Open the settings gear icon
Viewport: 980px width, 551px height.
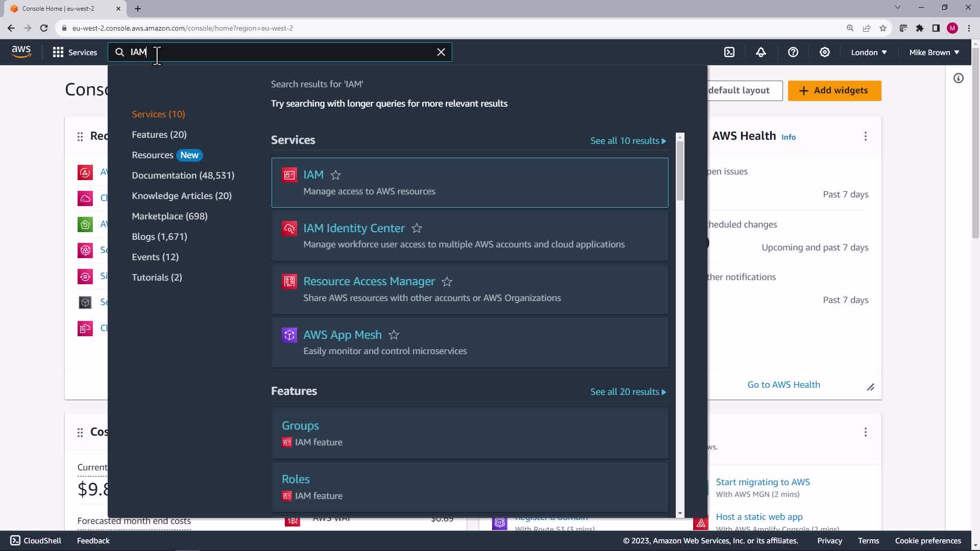pos(825,52)
